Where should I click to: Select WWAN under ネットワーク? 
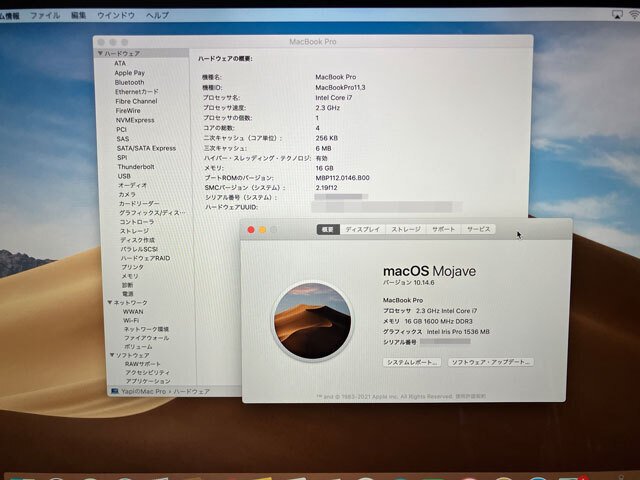point(133,311)
